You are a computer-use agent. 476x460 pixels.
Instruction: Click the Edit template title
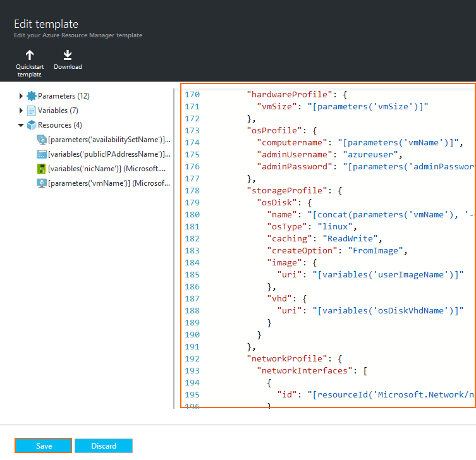coord(46,24)
